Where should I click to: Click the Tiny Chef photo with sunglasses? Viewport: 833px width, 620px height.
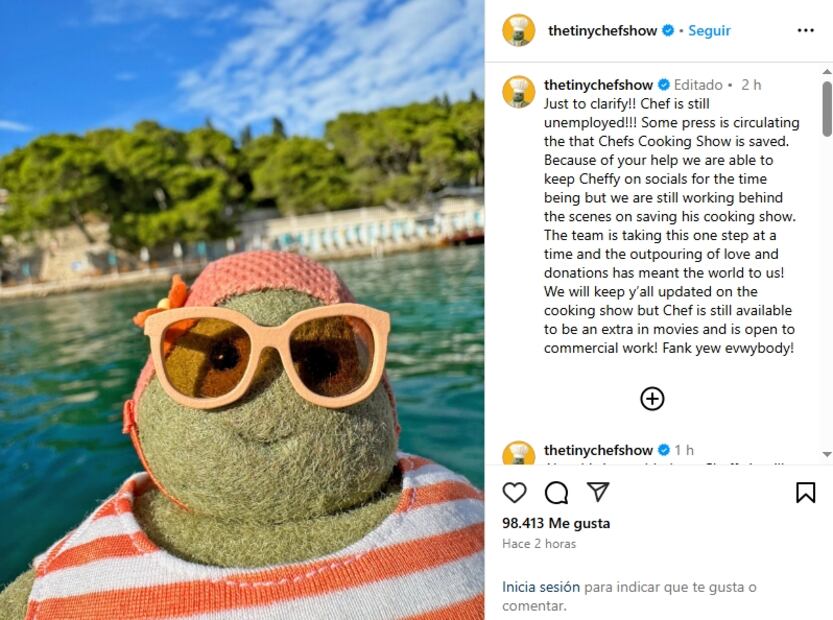click(242, 310)
